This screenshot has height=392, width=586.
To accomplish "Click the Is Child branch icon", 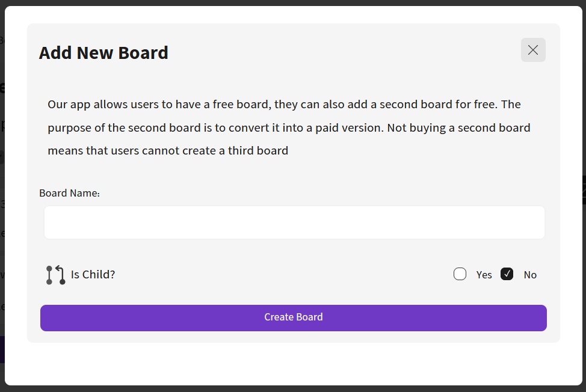I will click(55, 275).
